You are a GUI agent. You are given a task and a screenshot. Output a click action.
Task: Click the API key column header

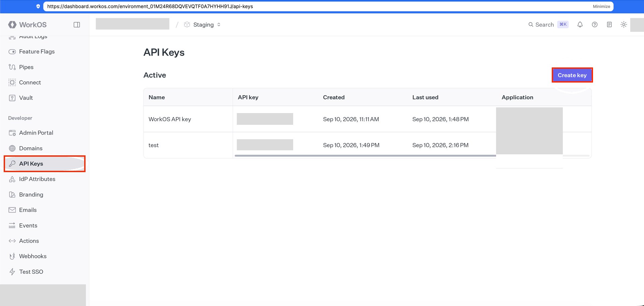[x=248, y=97]
